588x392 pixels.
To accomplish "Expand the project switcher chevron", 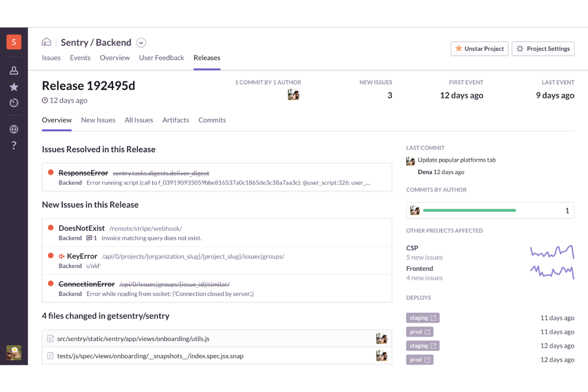I will click(141, 42).
